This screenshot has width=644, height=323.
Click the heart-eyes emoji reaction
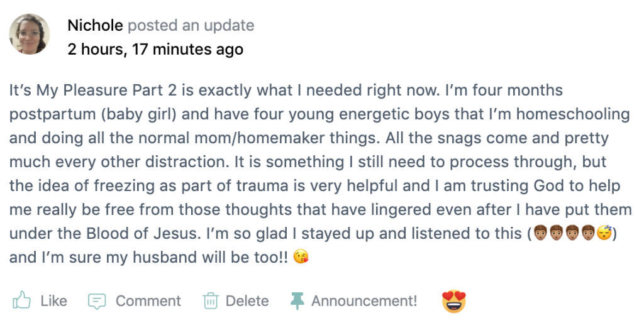coord(453,301)
